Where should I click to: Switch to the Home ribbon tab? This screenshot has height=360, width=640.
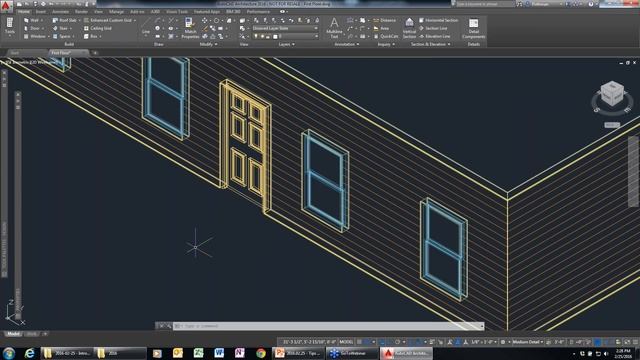(23, 11)
